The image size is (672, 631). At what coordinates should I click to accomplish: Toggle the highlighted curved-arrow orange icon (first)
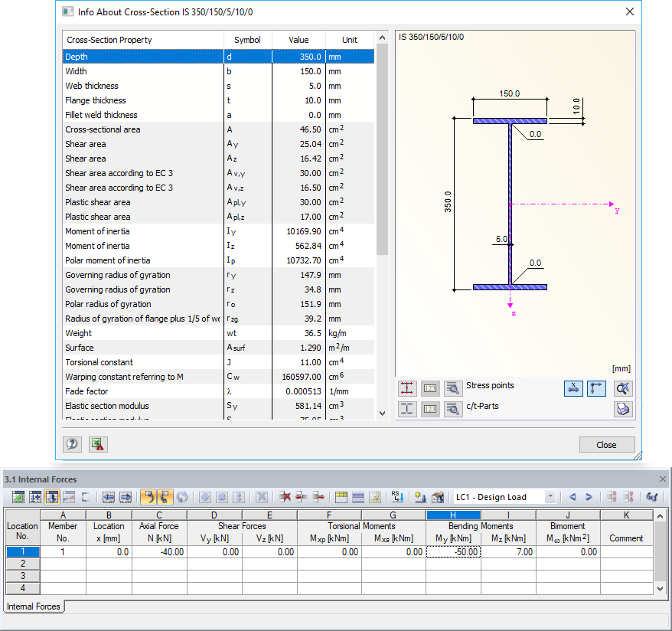(x=148, y=497)
